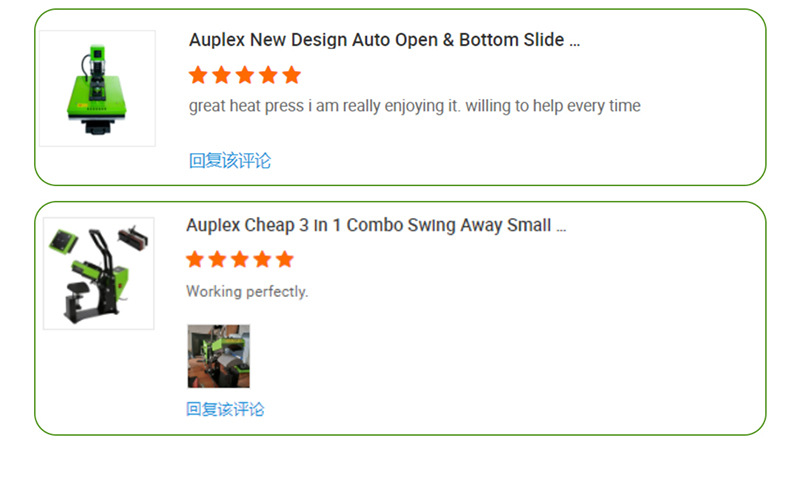Click 回复该评论 under the second review
800x484 pixels.
tap(225, 409)
